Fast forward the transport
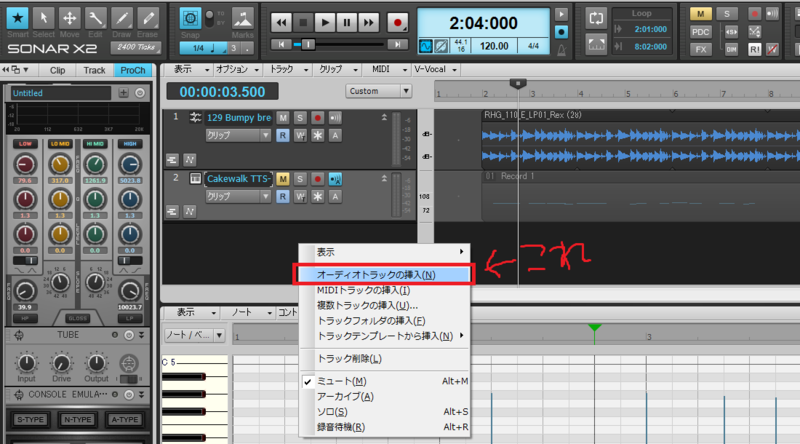800x444 pixels. (369, 22)
